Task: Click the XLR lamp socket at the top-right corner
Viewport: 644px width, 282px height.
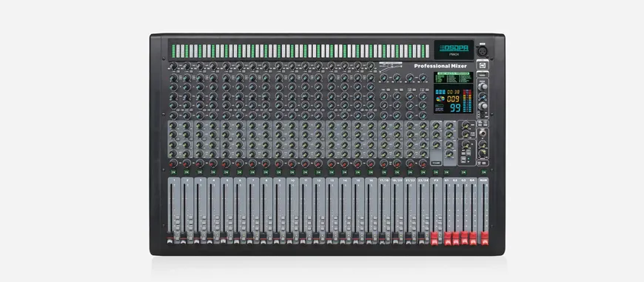Action: (482, 52)
